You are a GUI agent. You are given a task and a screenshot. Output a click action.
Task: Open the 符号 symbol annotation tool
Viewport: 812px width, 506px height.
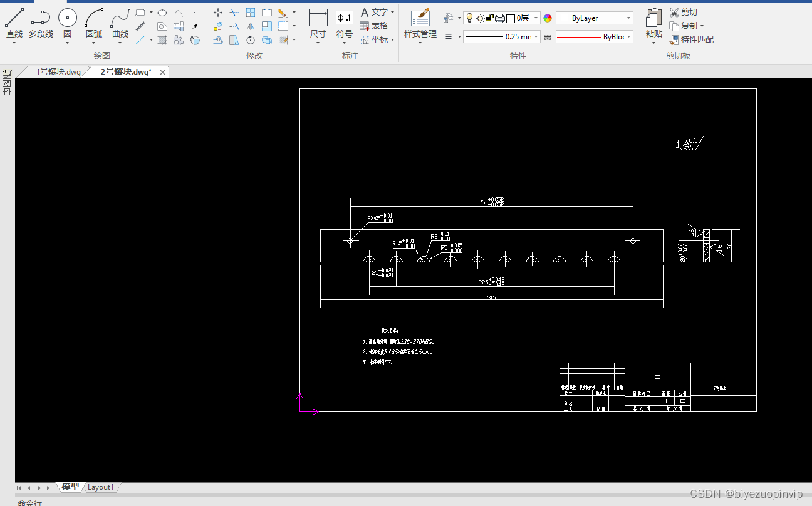345,23
